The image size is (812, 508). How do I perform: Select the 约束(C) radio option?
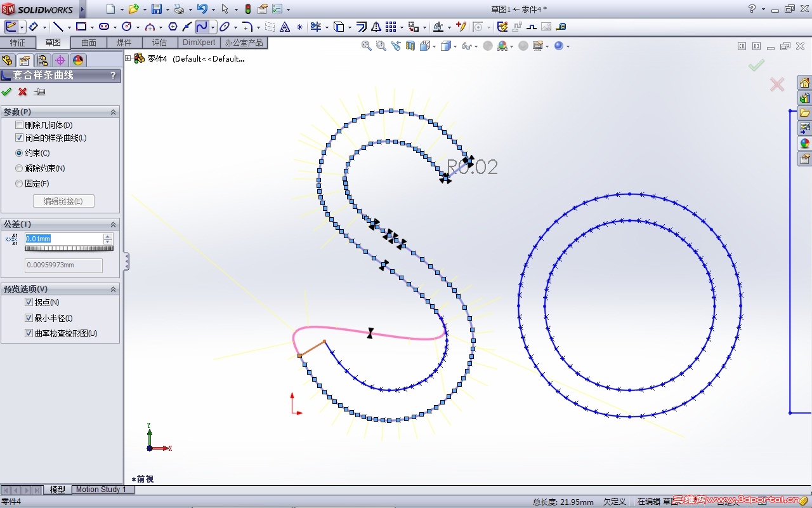coord(19,153)
